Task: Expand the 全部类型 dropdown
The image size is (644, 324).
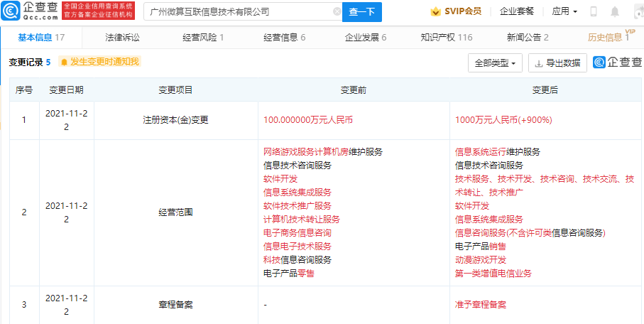Action: tap(495, 63)
